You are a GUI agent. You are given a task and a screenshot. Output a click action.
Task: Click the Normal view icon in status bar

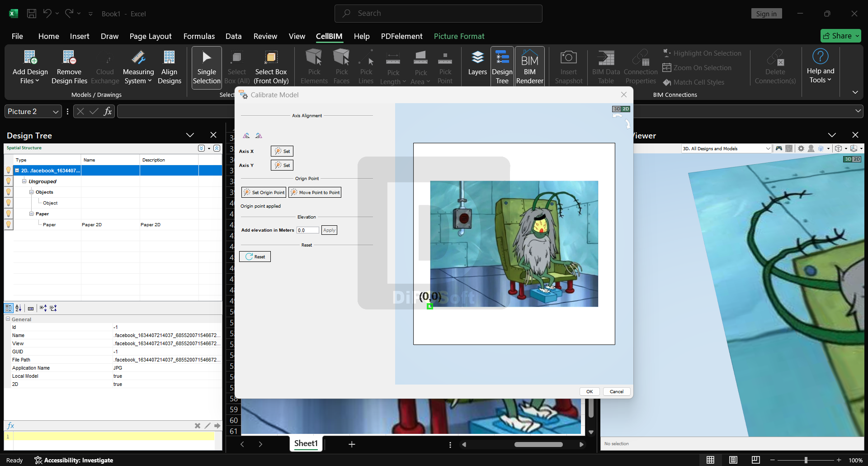click(711, 460)
